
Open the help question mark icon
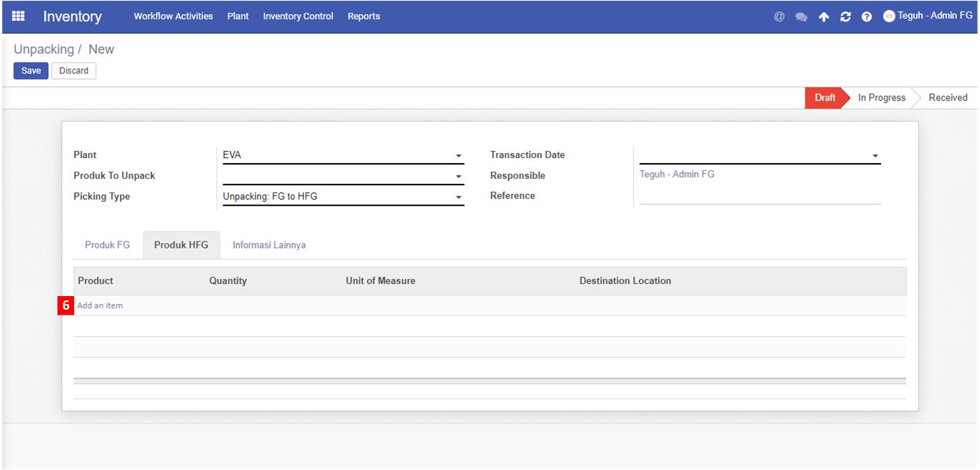867,17
